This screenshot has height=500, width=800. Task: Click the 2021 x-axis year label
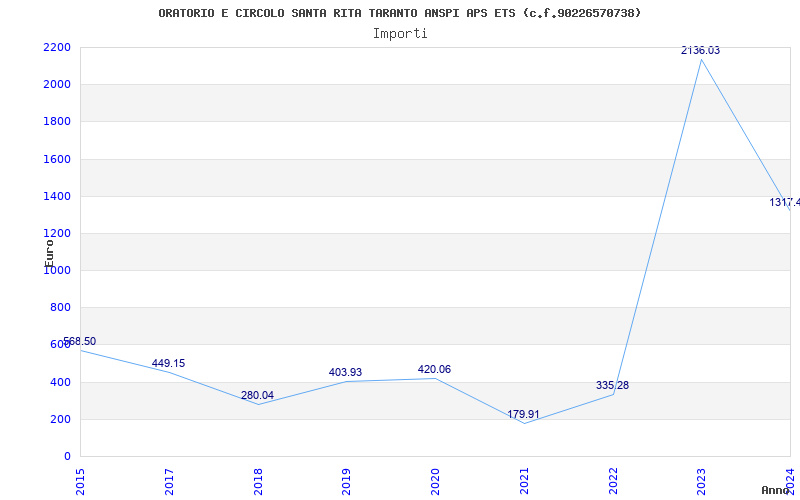coord(524,482)
